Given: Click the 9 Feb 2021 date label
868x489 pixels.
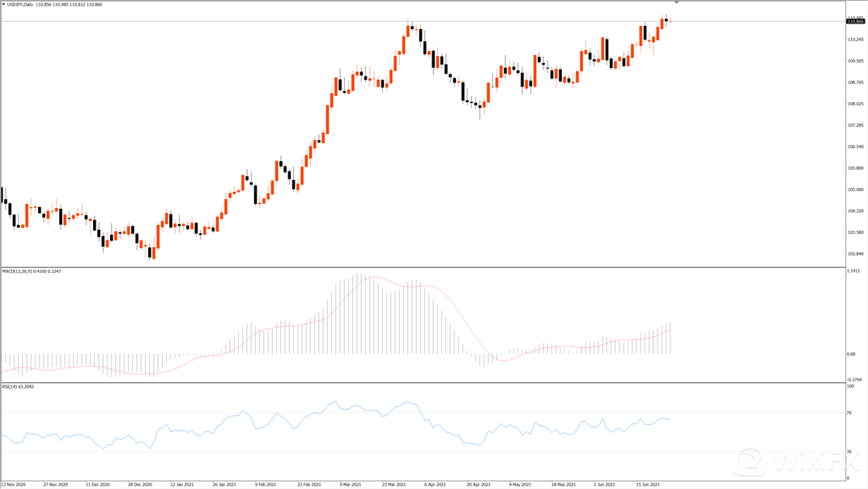Looking at the screenshot, I should coord(268,484).
